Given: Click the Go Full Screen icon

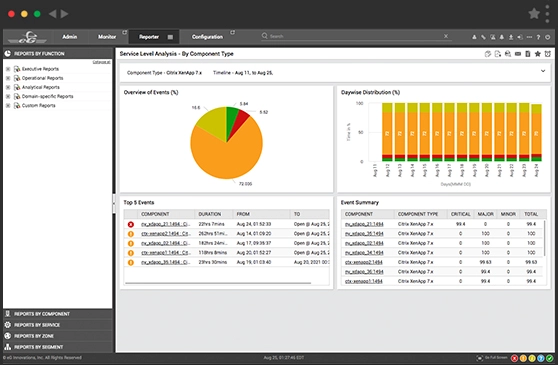Looking at the screenshot, I should [x=480, y=358].
